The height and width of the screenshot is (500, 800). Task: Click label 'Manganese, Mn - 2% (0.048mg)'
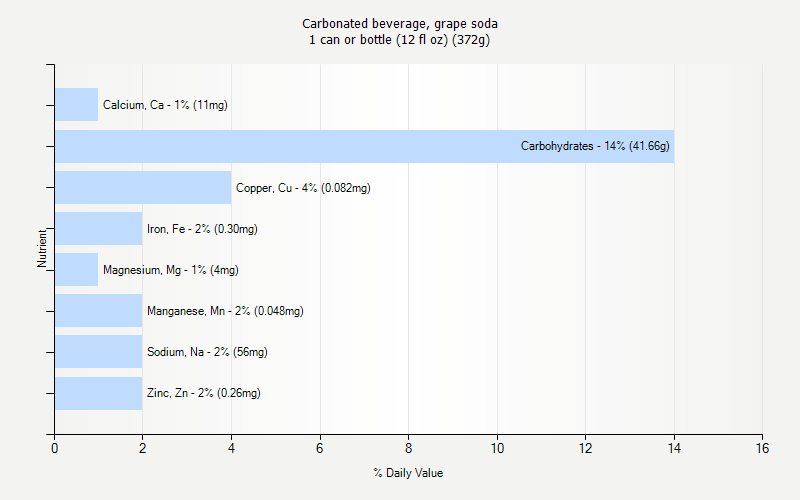pyautogui.click(x=225, y=311)
